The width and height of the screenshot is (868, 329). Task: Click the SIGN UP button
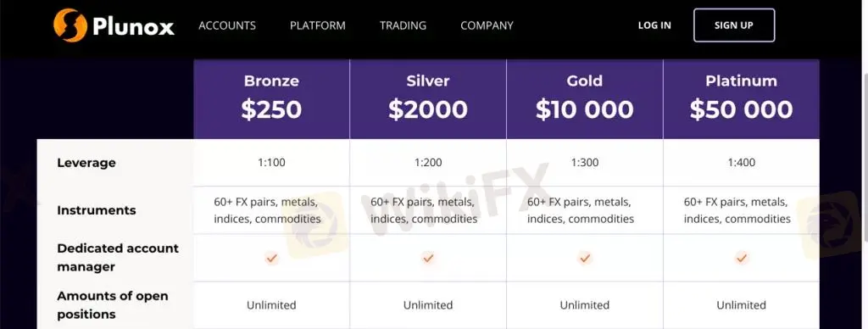tap(734, 25)
